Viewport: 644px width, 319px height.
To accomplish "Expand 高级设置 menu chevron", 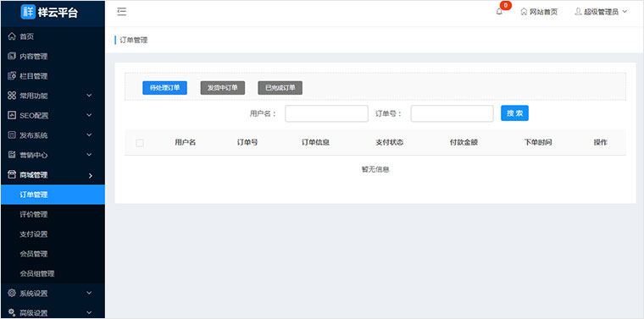I will tap(89, 313).
